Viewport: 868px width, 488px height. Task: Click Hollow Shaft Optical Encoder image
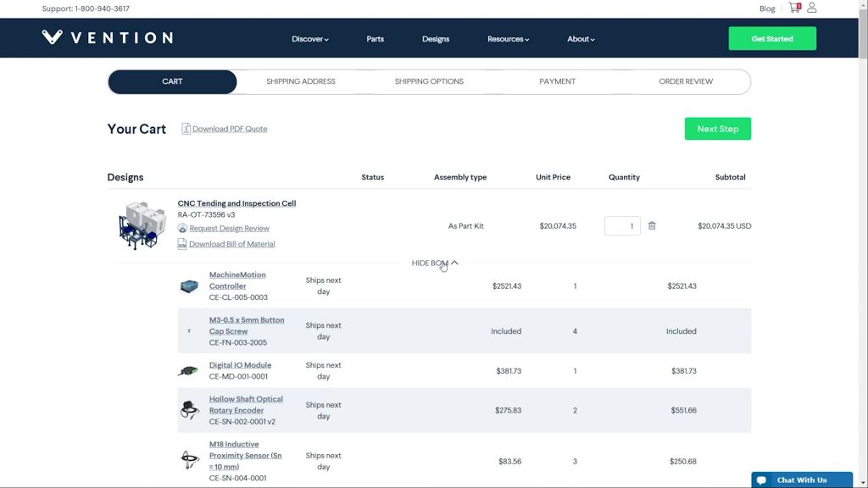point(189,410)
